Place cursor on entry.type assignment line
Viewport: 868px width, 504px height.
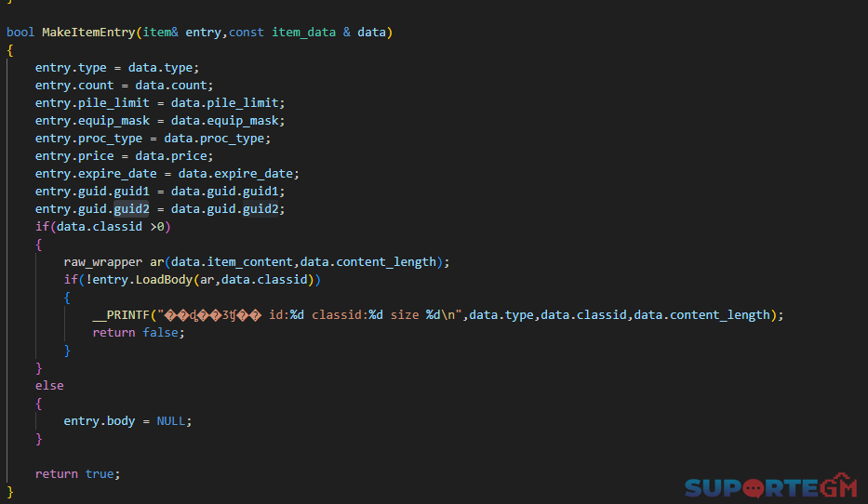click(x=117, y=68)
